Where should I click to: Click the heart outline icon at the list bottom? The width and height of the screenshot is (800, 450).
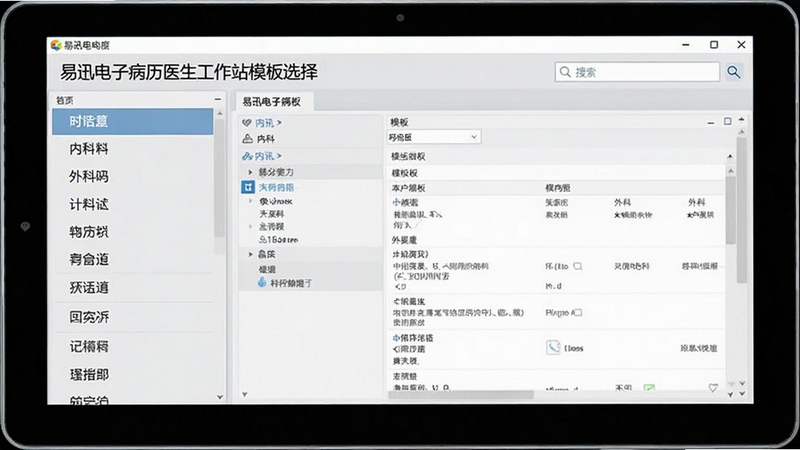point(713,388)
